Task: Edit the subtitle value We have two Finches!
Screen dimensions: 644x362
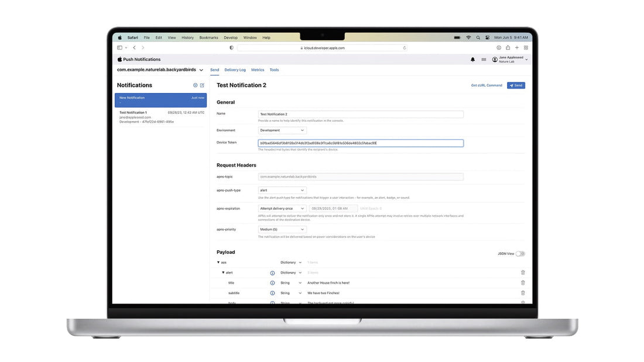Action: (323, 293)
